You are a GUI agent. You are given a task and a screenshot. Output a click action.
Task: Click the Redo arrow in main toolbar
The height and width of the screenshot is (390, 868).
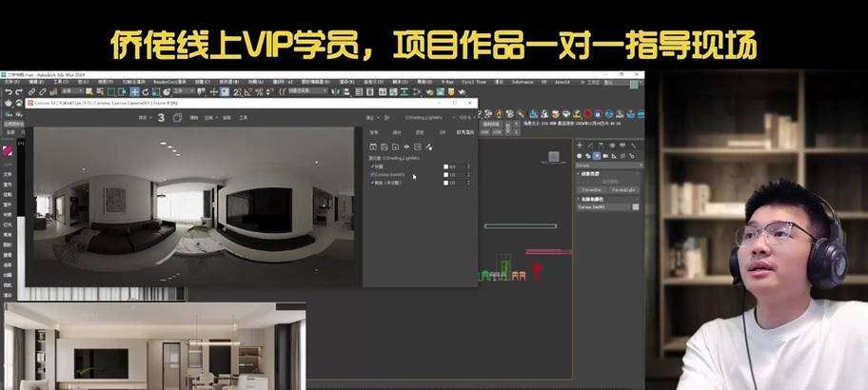click(x=19, y=92)
